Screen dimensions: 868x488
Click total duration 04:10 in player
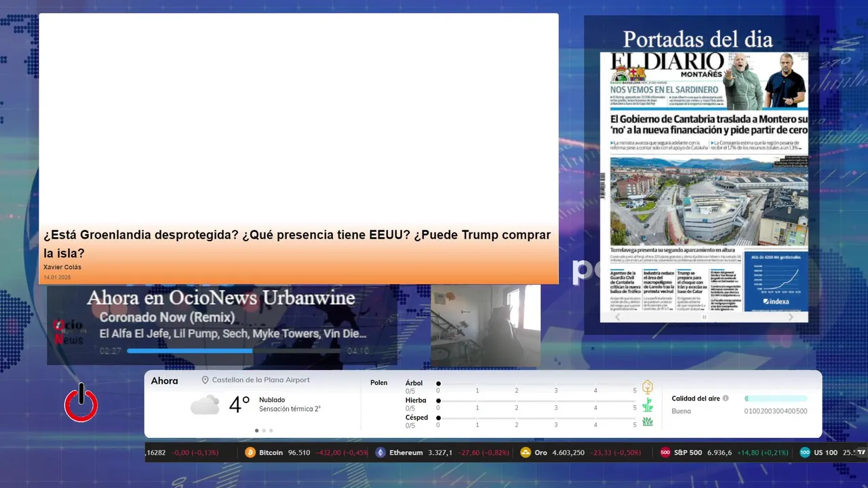pos(357,351)
